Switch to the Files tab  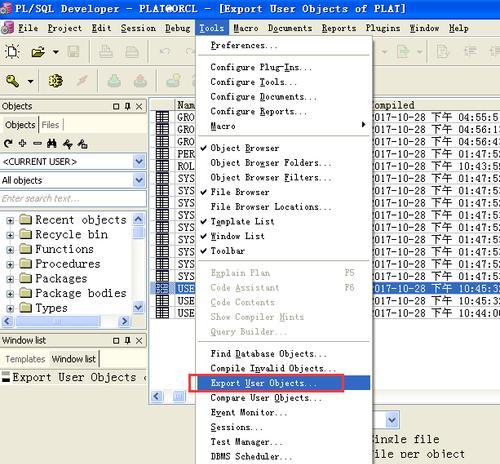point(50,125)
